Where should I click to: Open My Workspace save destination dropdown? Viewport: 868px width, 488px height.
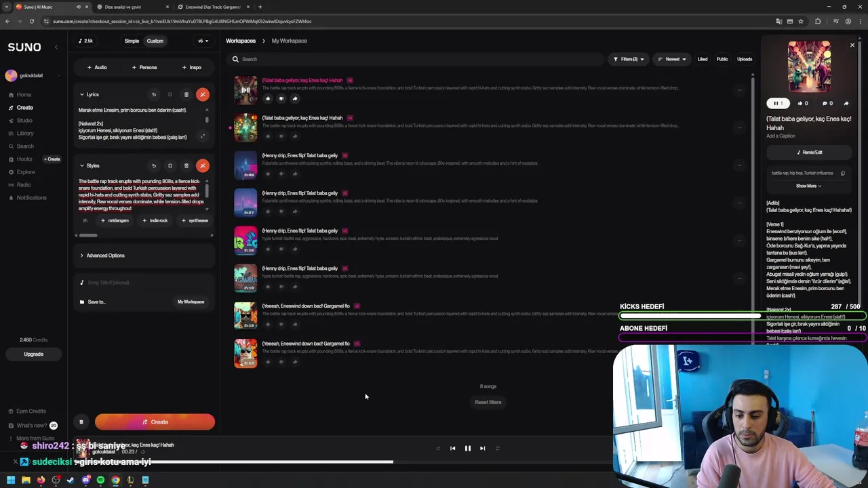coord(191,302)
